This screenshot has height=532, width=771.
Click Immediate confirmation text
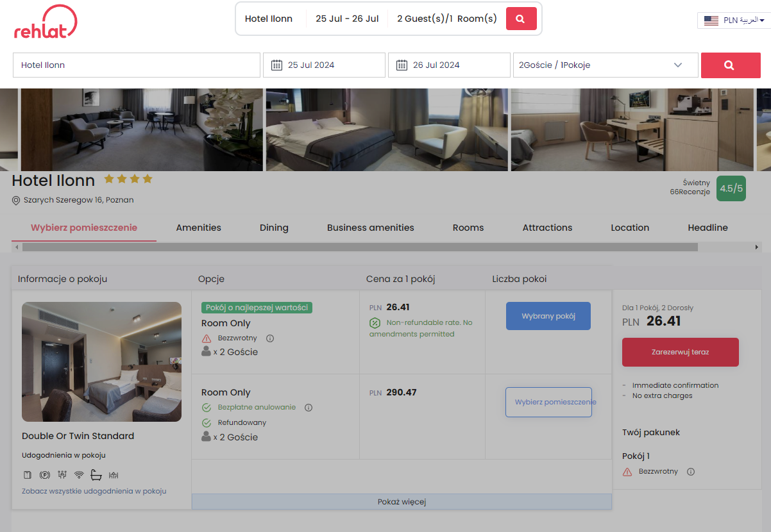(675, 385)
